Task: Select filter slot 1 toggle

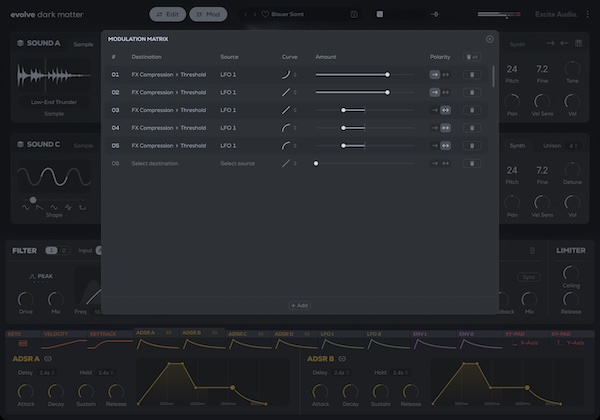Action: [x=51, y=251]
